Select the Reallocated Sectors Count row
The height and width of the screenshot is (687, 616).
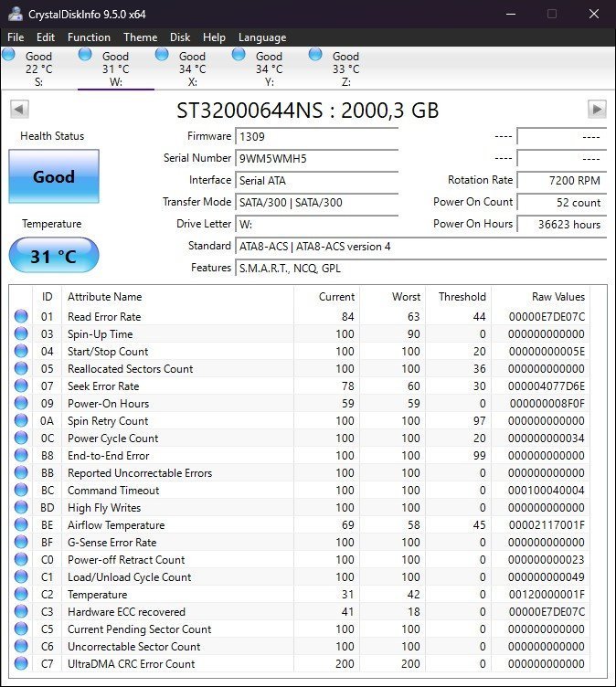coord(130,369)
